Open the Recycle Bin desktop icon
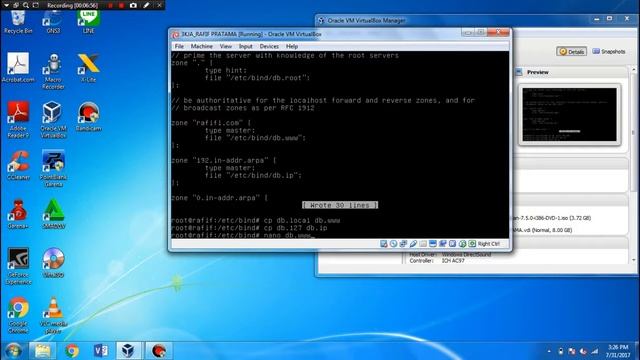Image resolution: width=640 pixels, height=360 pixels. click(x=18, y=22)
